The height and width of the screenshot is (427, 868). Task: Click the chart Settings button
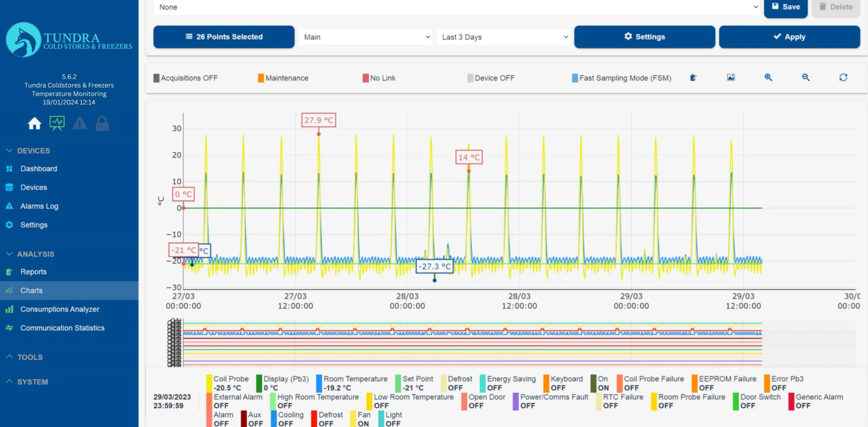coord(645,37)
